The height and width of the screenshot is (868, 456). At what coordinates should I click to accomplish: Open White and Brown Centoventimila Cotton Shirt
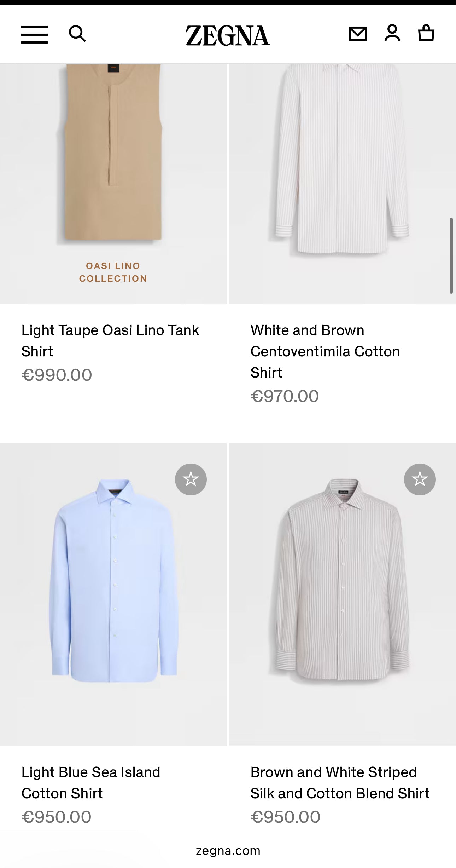click(325, 351)
